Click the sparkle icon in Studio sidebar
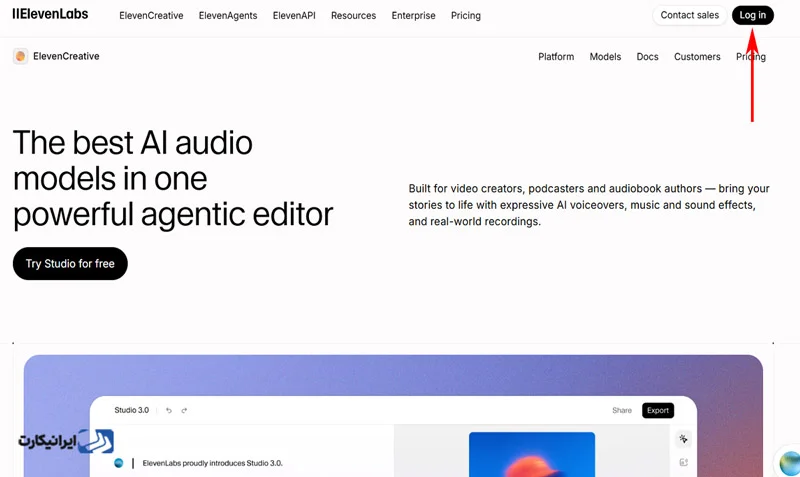The height and width of the screenshot is (477, 800). [683, 439]
